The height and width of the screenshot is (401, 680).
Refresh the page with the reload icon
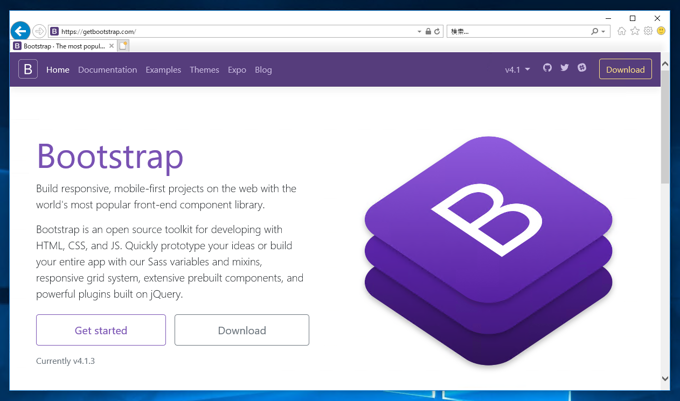pyautogui.click(x=437, y=31)
